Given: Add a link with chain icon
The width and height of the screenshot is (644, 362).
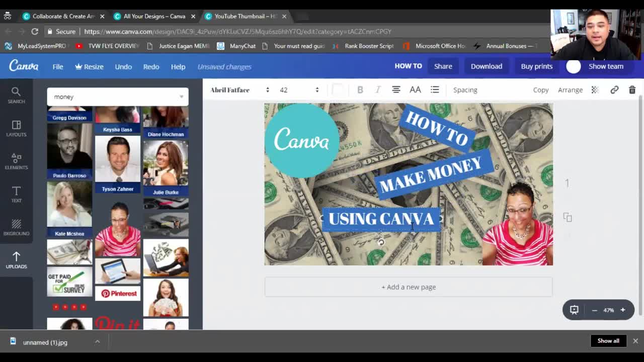Looking at the screenshot, I should (614, 90).
